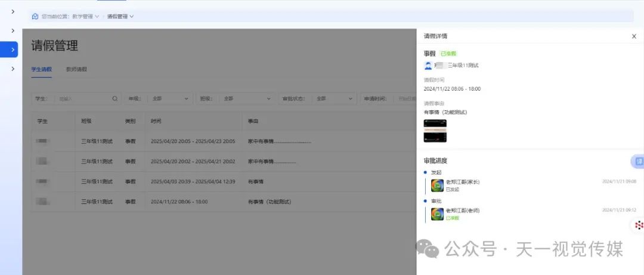The width and height of the screenshot is (644, 275).
Task: Switch to the 教师请假 tab
Action: 76,69
